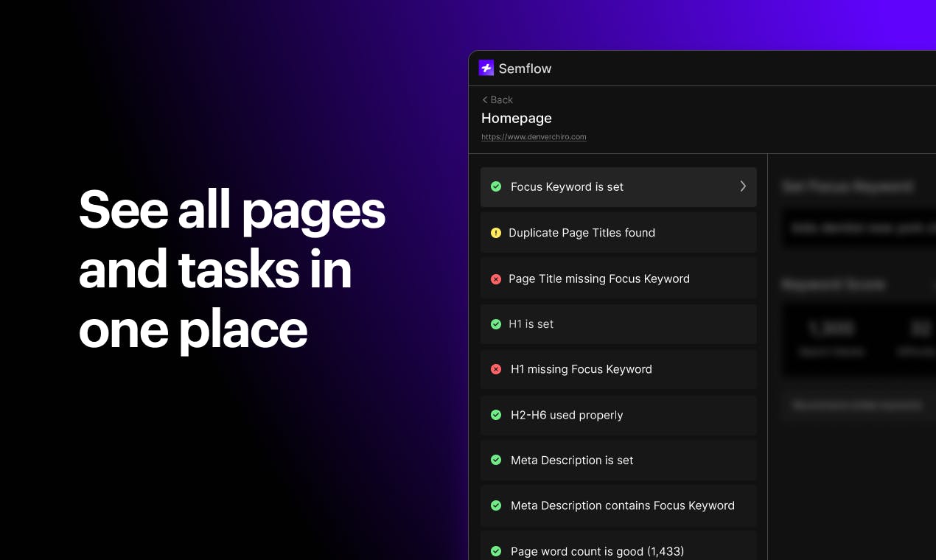This screenshot has width=936, height=560.
Task: Open the H2-H6 used properly task
Action: click(618, 415)
